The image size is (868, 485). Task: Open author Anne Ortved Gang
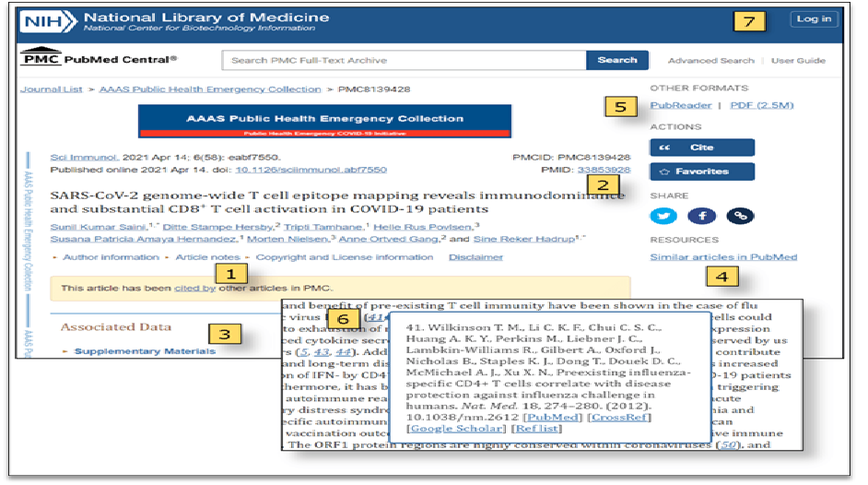[x=389, y=239]
